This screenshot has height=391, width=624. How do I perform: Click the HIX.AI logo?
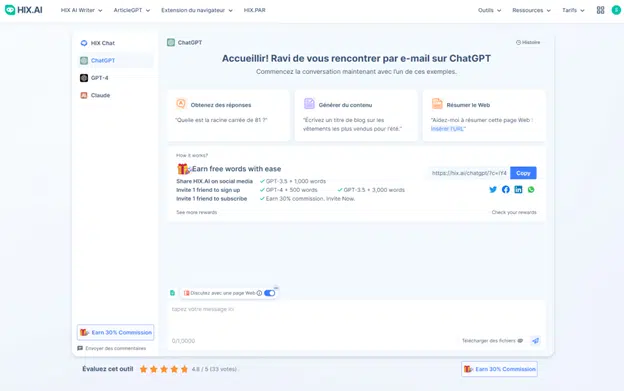click(x=24, y=10)
